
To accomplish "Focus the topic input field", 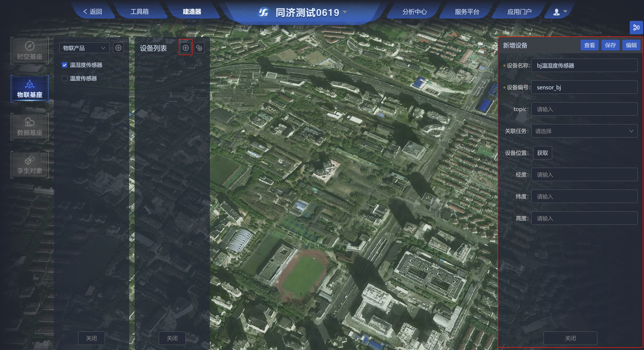I will (584, 109).
